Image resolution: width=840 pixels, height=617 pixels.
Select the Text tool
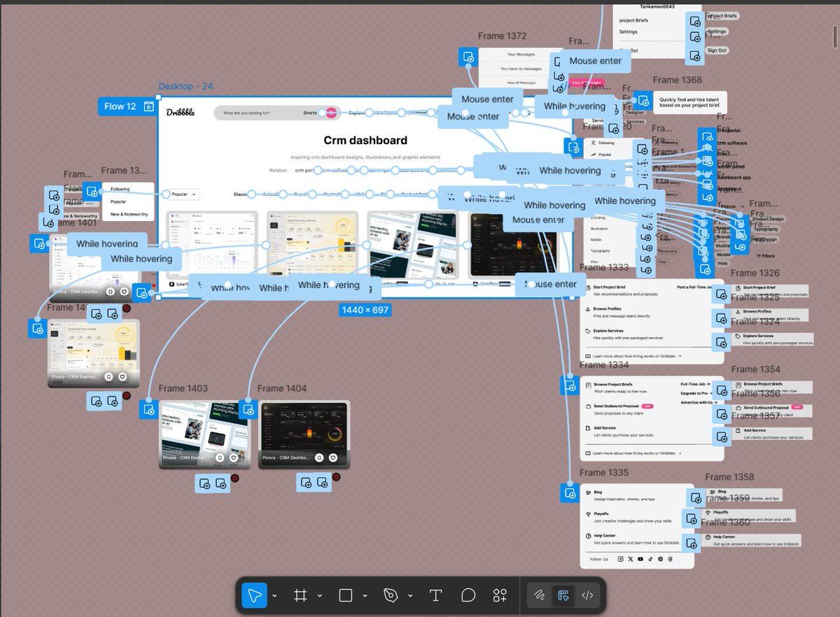click(435, 595)
